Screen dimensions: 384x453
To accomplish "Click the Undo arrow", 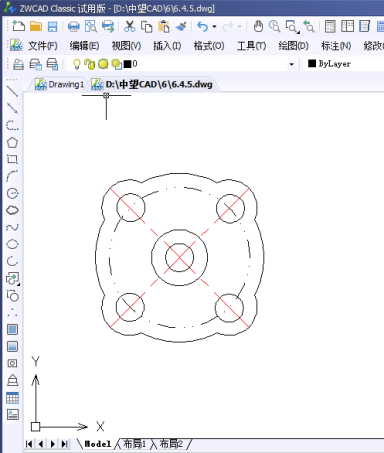I will [x=202, y=27].
